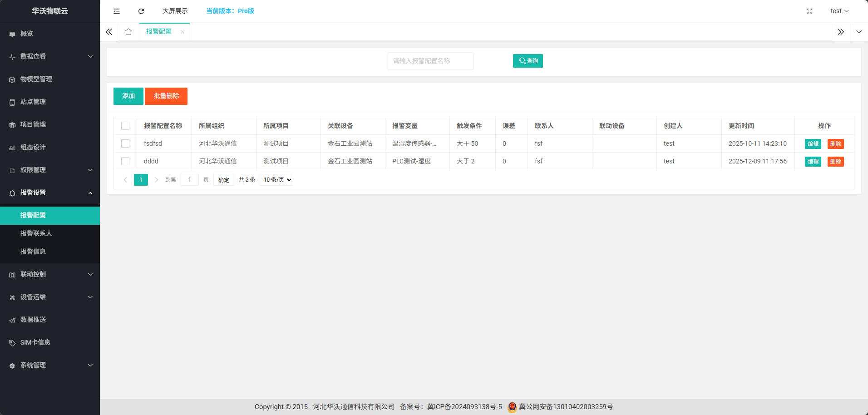
Task: Click the 批量删除 button
Action: [166, 96]
